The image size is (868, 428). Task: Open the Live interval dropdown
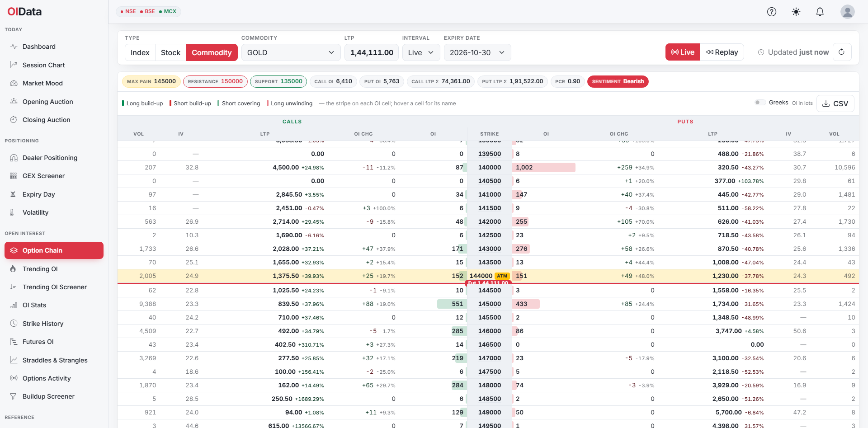pos(421,52)
